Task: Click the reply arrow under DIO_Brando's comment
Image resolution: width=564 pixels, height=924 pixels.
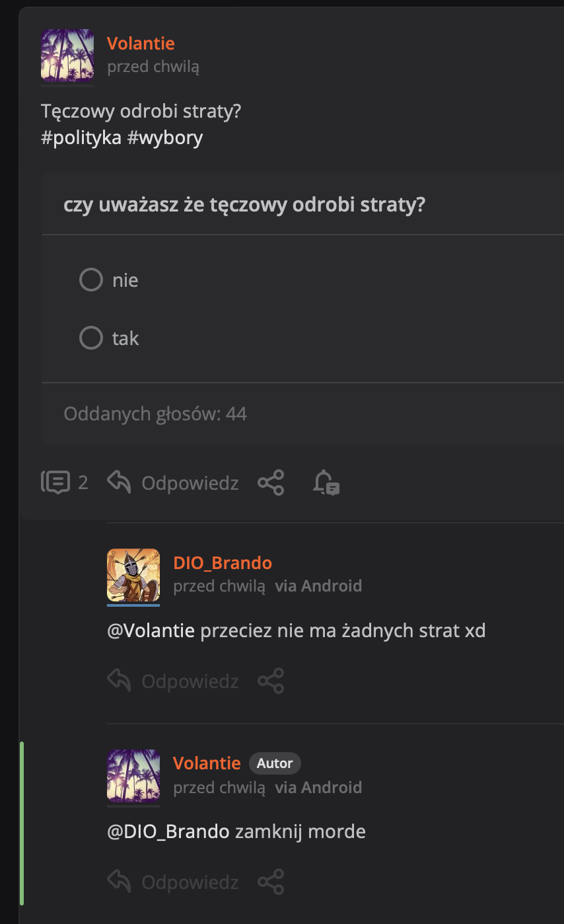Action: (x=119, y=681)
